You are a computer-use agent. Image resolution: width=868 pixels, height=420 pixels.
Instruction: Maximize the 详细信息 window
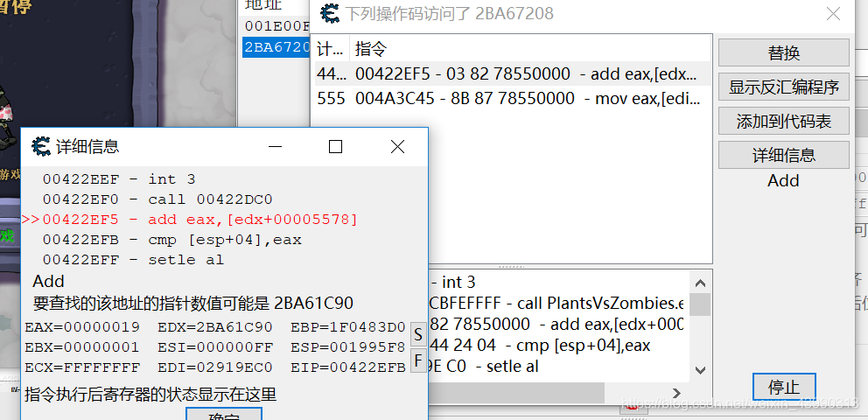(x=335, y=147)
